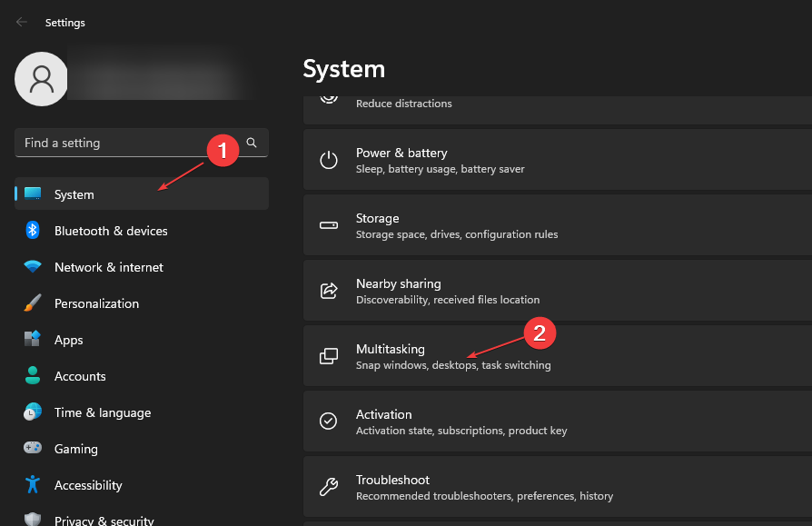Click Privacy & security at sidebar bottom
This screenshot has width=812, height=526.
pyautogui.click(x=104, y=518)
